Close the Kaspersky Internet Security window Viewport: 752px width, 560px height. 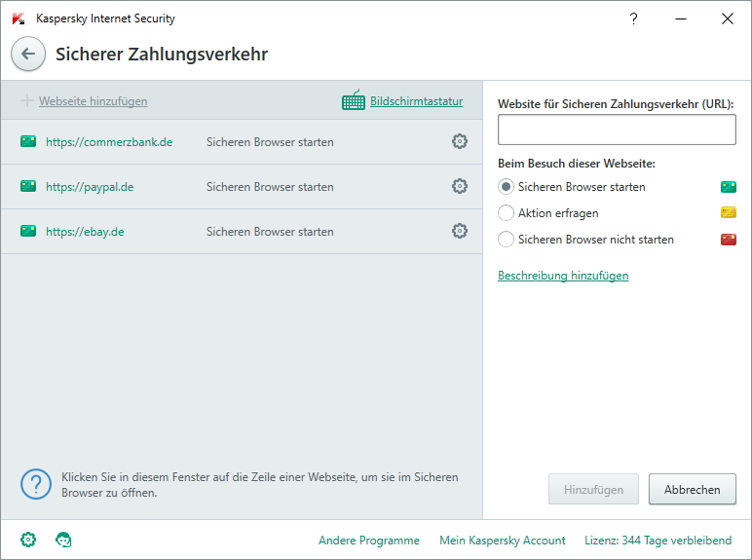click(728, 19)
